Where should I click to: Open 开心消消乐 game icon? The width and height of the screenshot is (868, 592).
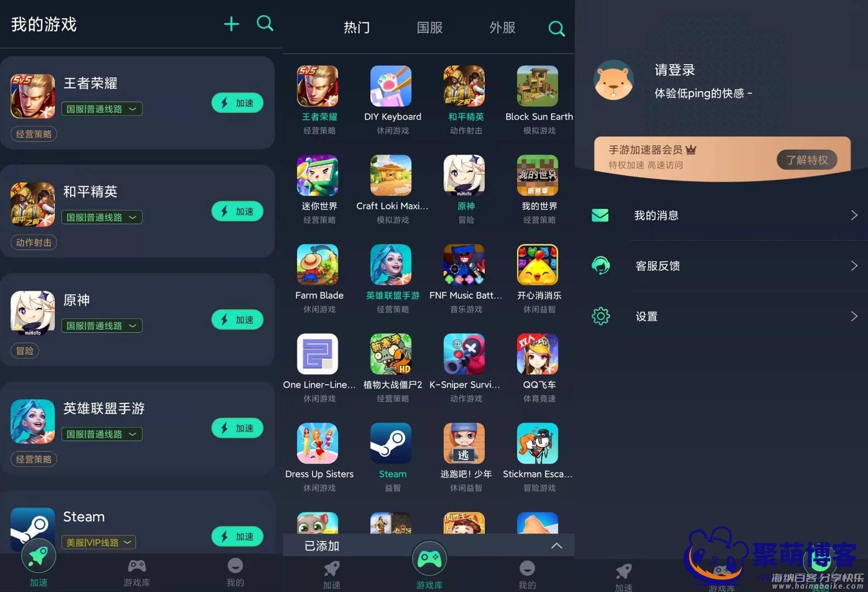tap(537, 265)
